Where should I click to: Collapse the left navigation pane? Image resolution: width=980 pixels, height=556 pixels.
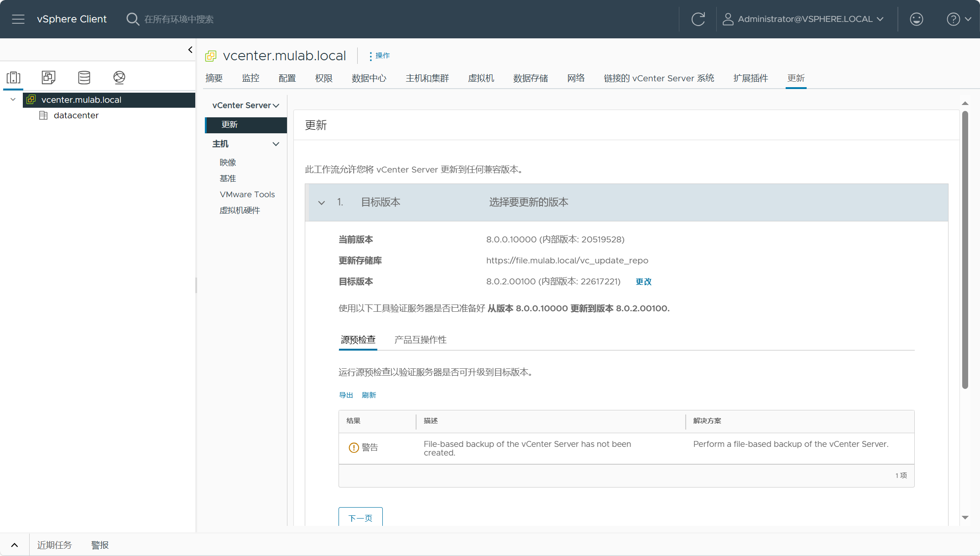pyautogui.click(x=190, y=50)
